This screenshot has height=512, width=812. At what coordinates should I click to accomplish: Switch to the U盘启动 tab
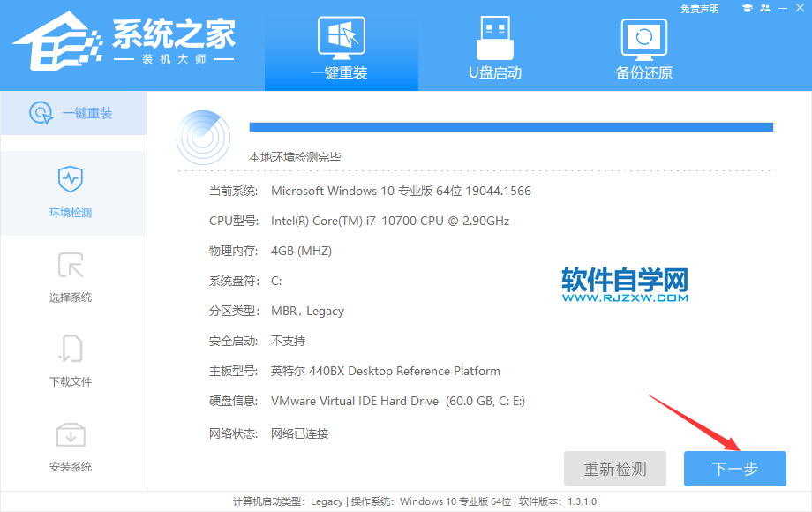coord(494,46)
